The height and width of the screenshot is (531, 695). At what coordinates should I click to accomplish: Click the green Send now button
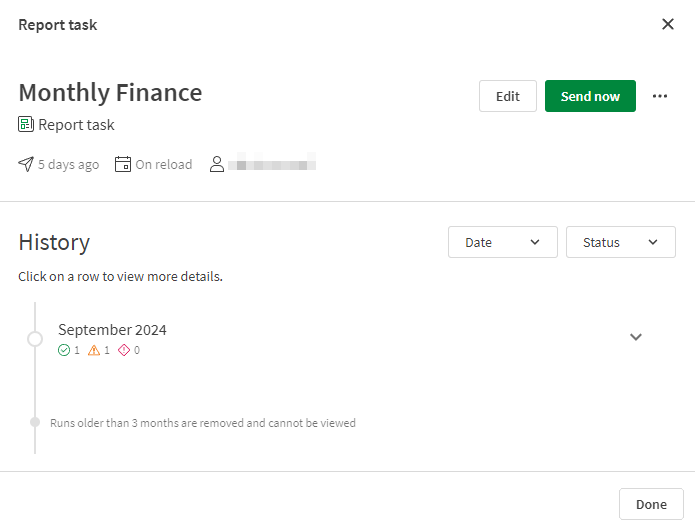[x=590, y=96]
